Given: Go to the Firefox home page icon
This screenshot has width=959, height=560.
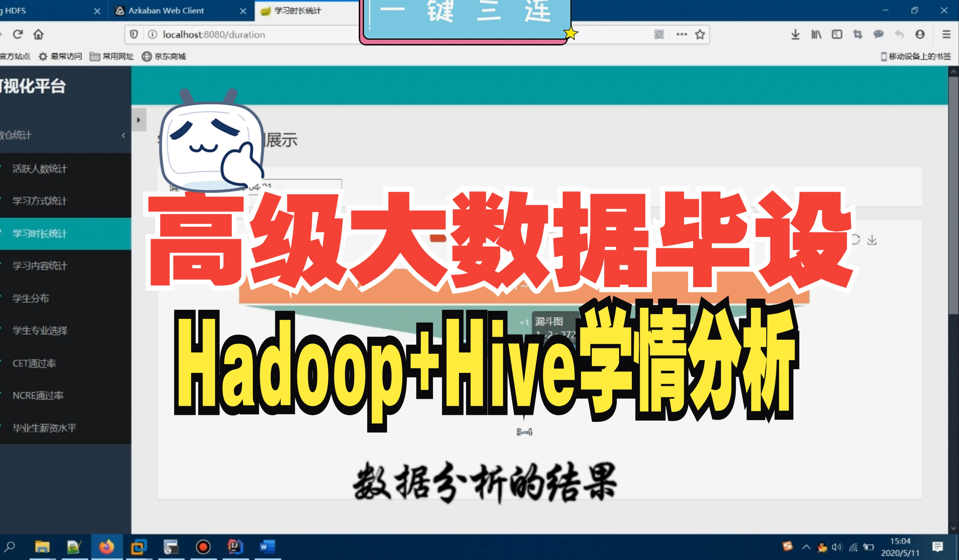Looking at the screenshot, I should click(38, 34).
